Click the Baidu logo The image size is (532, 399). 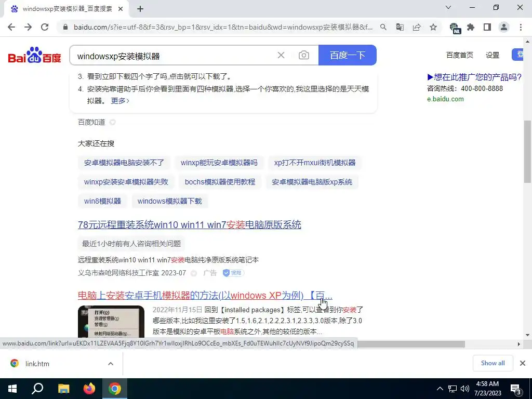pos(34,55)
